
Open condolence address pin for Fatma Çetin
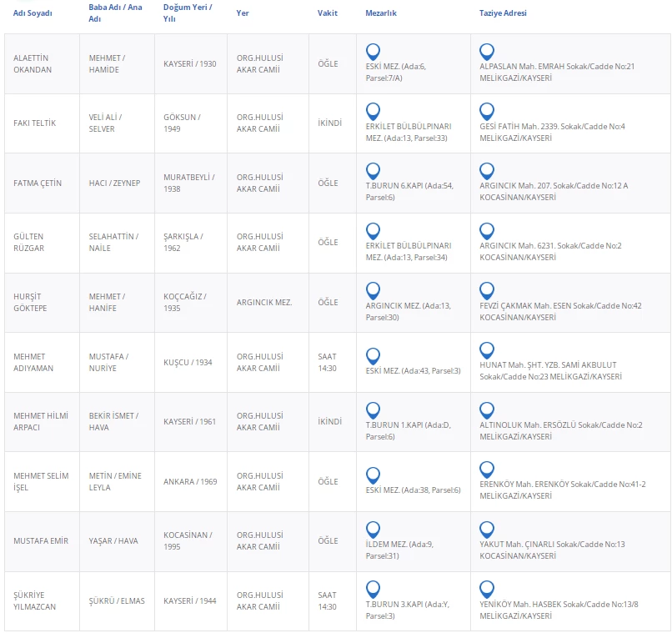(487, 171)
